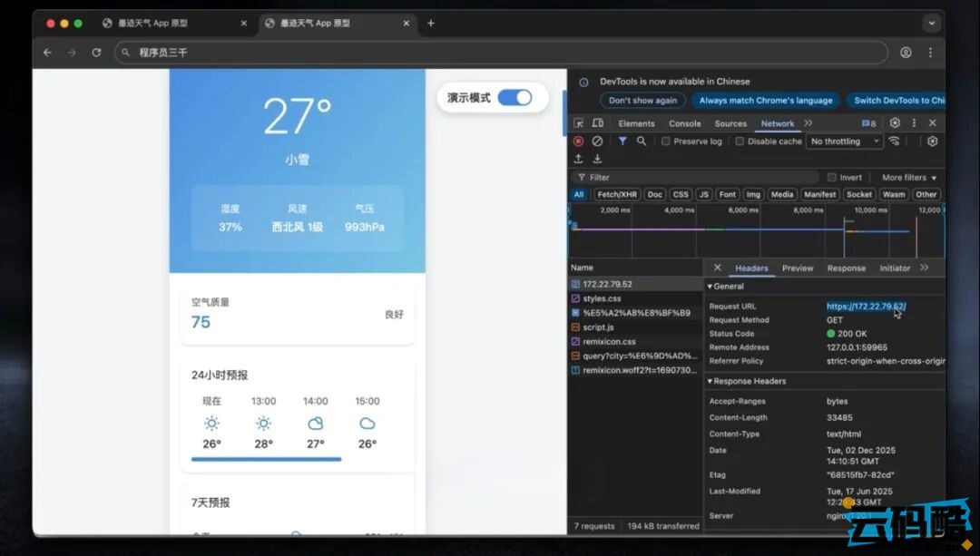980x556 pixels.
Task: Clear the network log
Action: pyautogui.click(x=597, y=141)
